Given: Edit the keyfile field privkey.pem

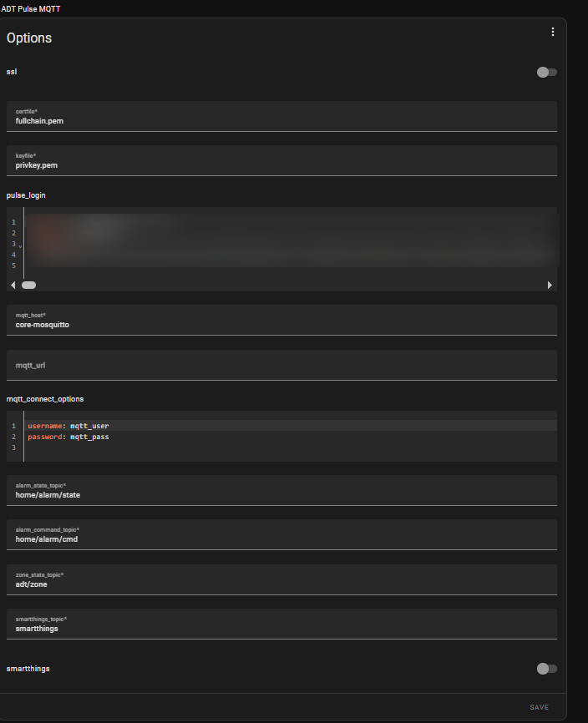Looking at the screenshot, I should [x=281, y=161].
